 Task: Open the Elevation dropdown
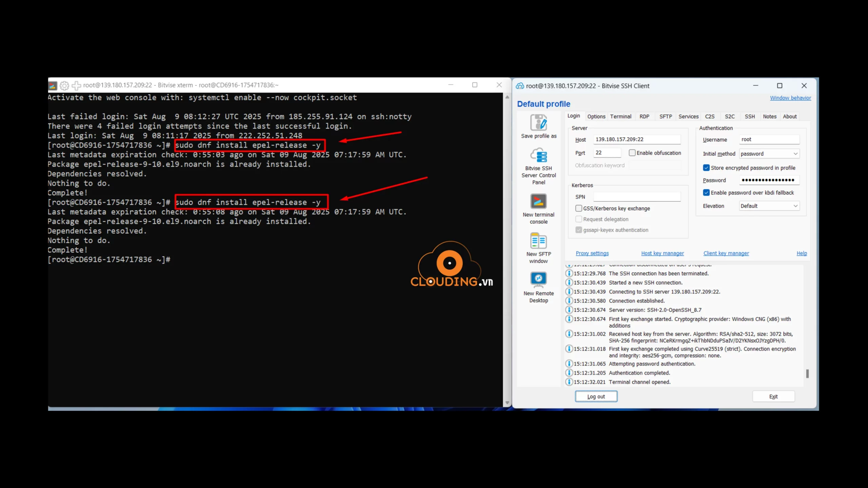click(769, 206)
